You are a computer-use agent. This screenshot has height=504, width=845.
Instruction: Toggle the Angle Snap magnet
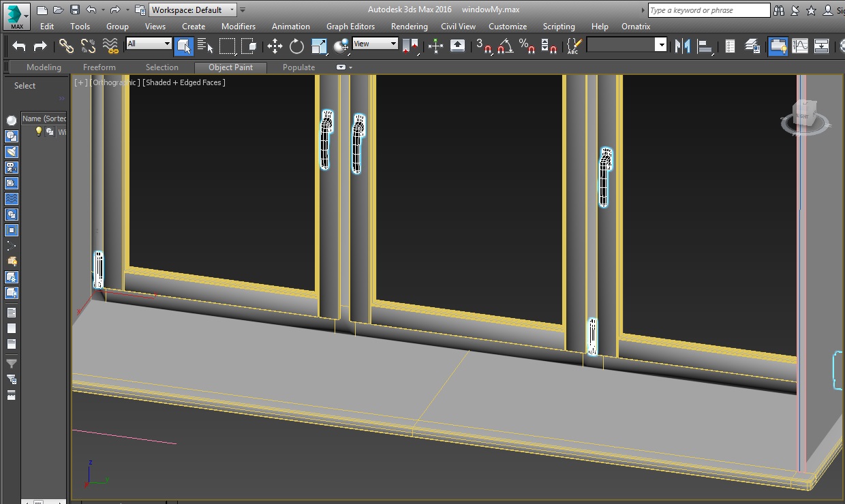tap(505, 46)
